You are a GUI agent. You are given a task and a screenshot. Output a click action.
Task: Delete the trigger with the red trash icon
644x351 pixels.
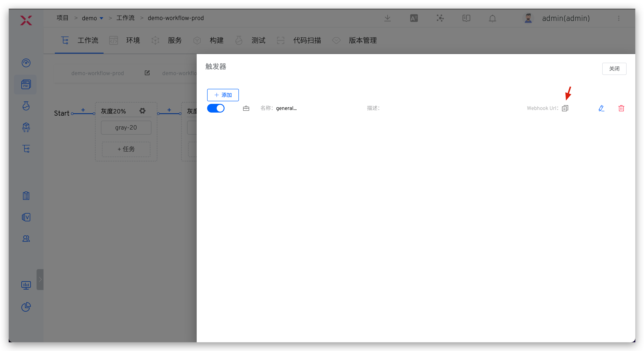(x=621, y=108)
